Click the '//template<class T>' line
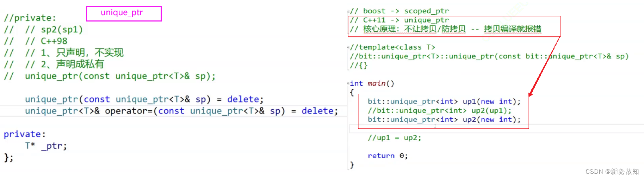Viewport: 644px width, 178px height. 392,47
